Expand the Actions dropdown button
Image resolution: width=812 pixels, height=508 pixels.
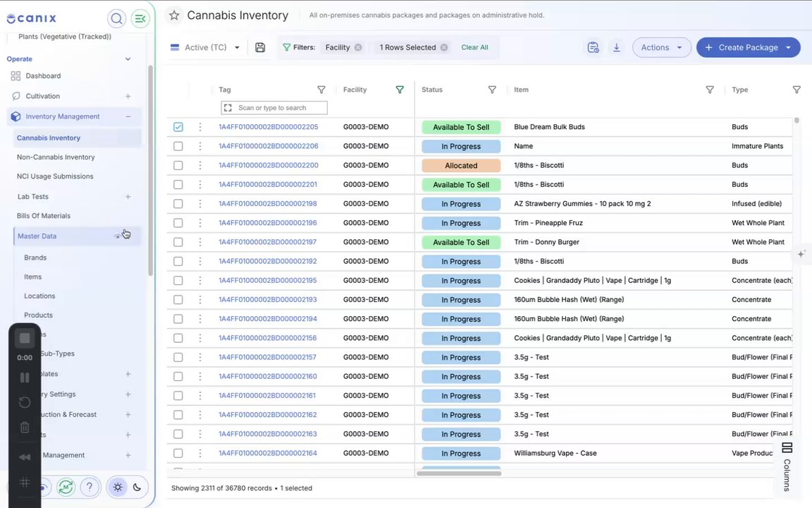661,47
